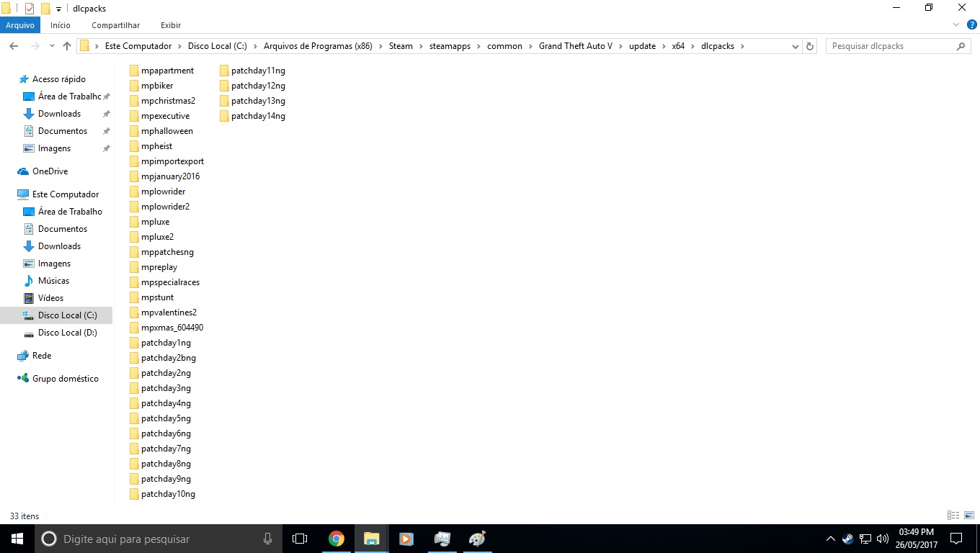980x553 pixels.
Task: Open Rede in navigation pane
Action: [x=42, y=356]
